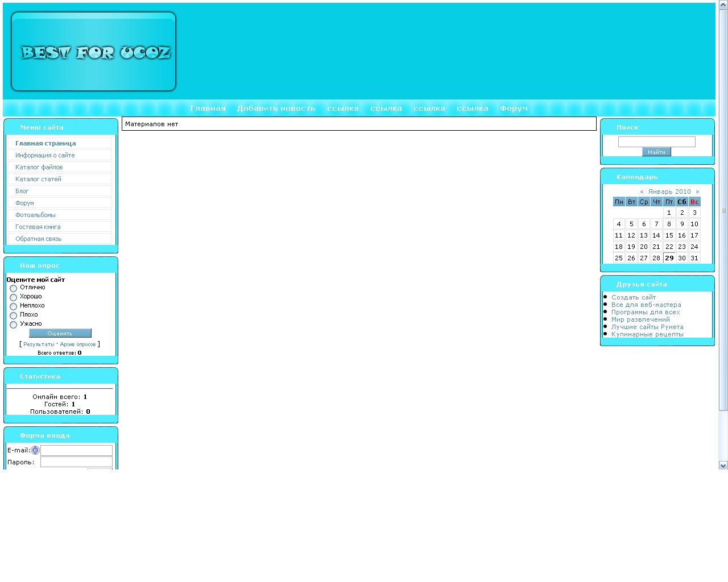Submit poll with Оценить button
The width and height of the screenshot is (728, 582).
(x=60, y=334)
